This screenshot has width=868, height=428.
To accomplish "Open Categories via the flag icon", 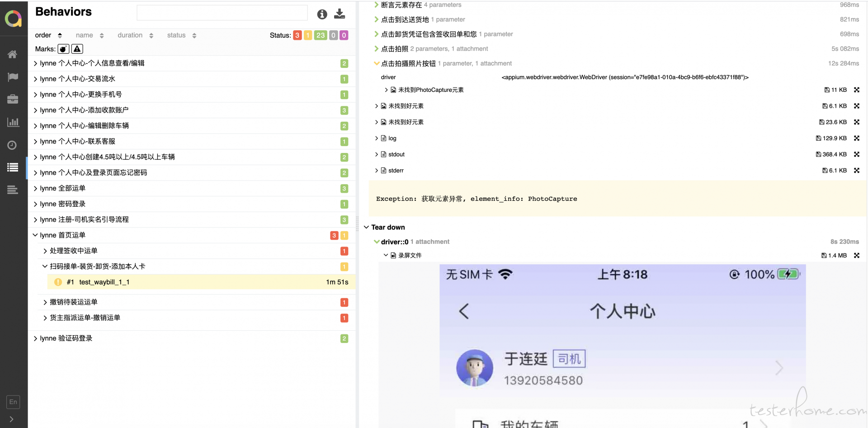I will (13, 77).
